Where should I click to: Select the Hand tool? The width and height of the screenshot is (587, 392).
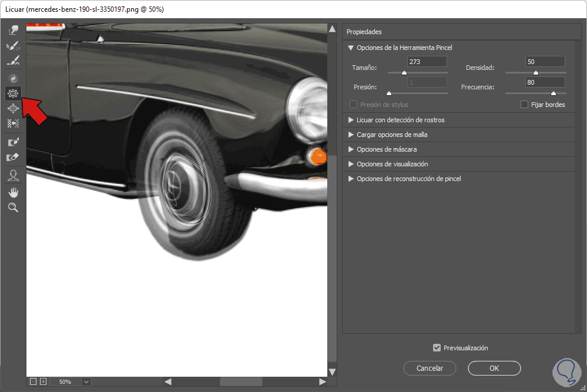coord(13,192)
